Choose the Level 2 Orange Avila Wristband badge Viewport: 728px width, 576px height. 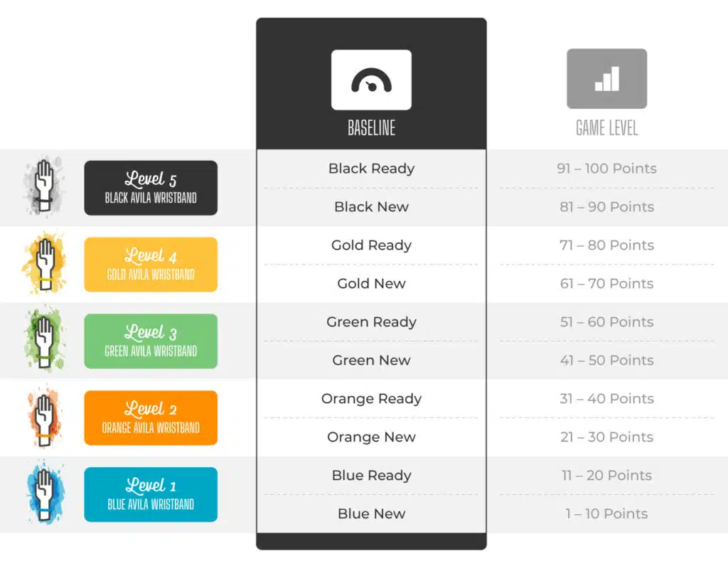pos(151,417)
